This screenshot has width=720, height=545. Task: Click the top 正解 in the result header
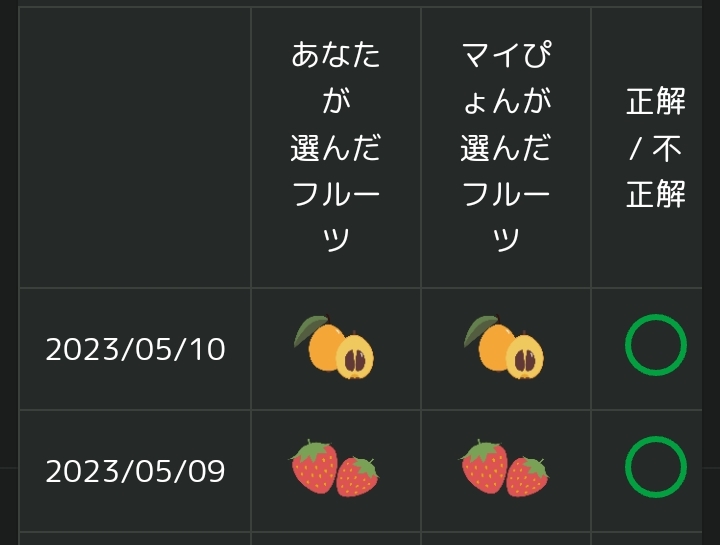[x=655, y=101]
